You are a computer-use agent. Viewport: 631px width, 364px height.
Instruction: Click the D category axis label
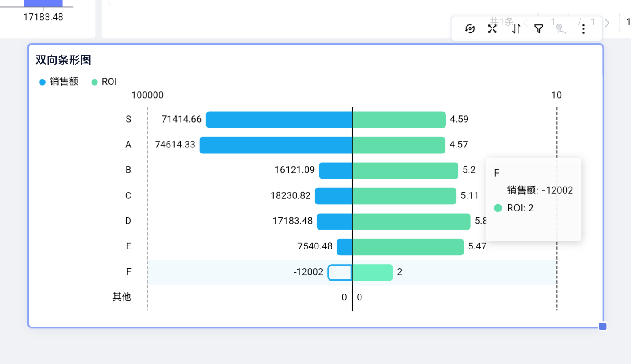coord(129,221)
